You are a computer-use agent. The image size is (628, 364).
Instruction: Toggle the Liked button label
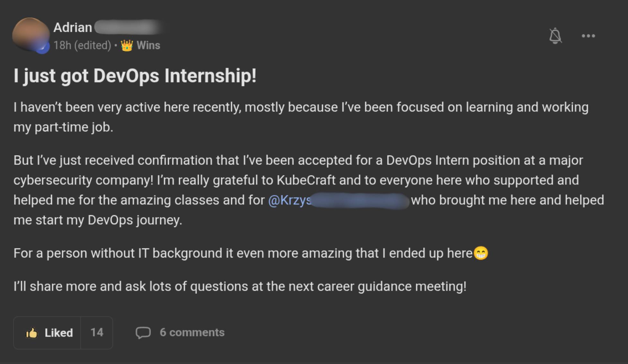(59, 333)
